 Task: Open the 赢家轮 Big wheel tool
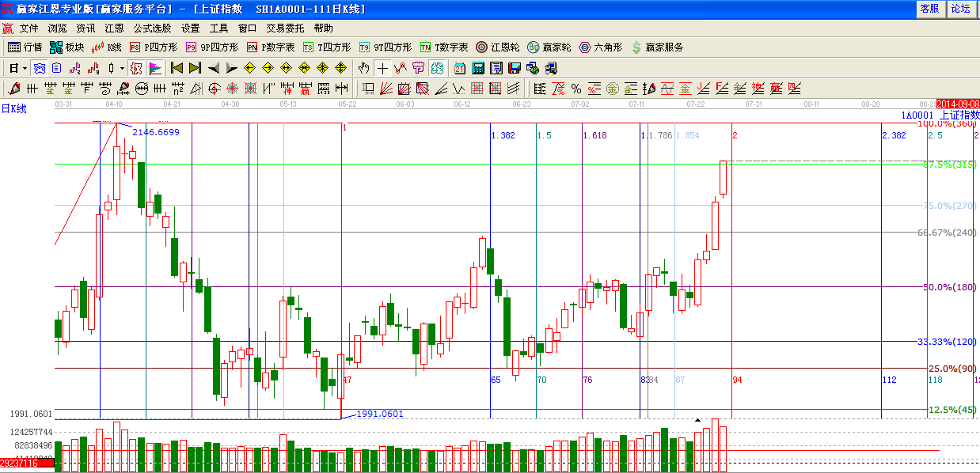pos(549,47)
